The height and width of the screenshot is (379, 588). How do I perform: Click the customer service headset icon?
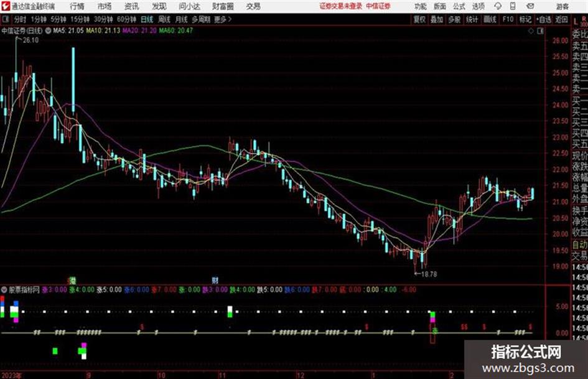click(498, 6)
